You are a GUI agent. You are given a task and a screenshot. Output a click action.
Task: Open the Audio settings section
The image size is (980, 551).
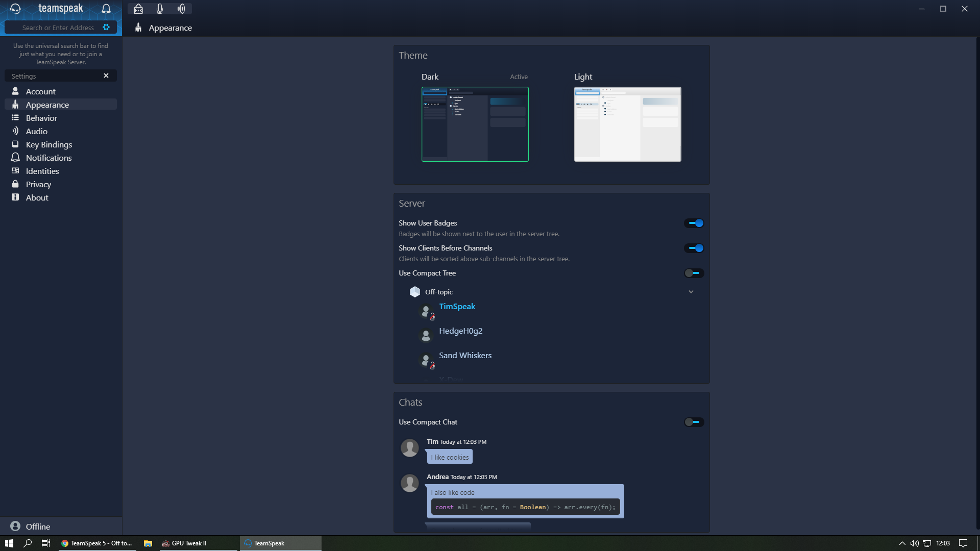(37, 131)
